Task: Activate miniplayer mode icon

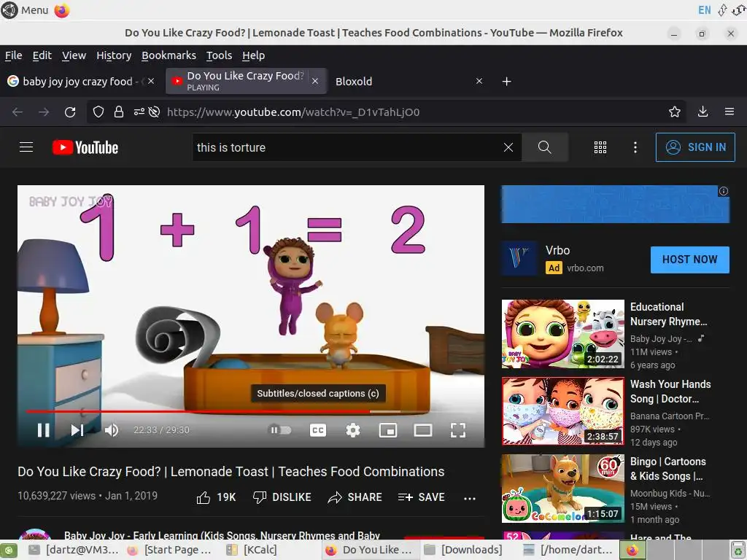Action: click(x=388, y=430)
